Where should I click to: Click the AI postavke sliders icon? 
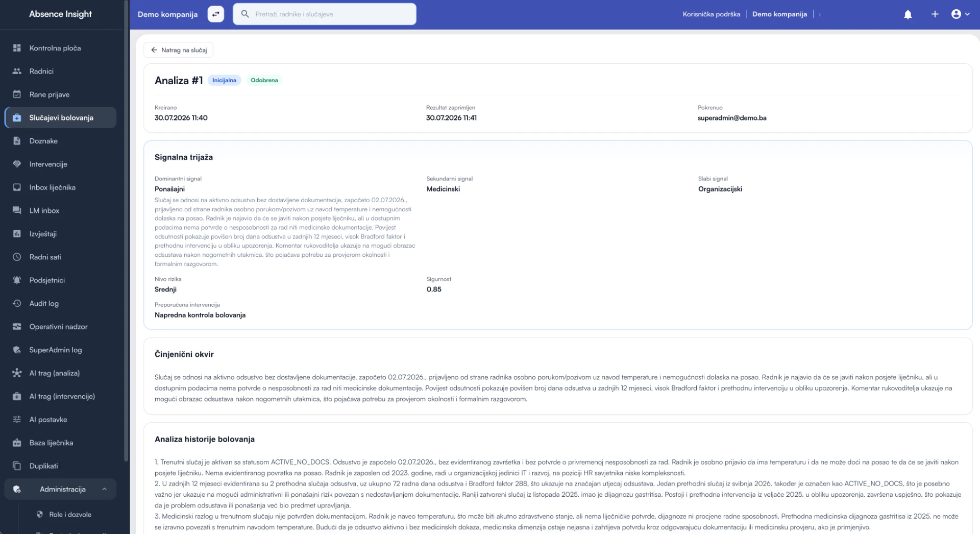pos(17,420)
